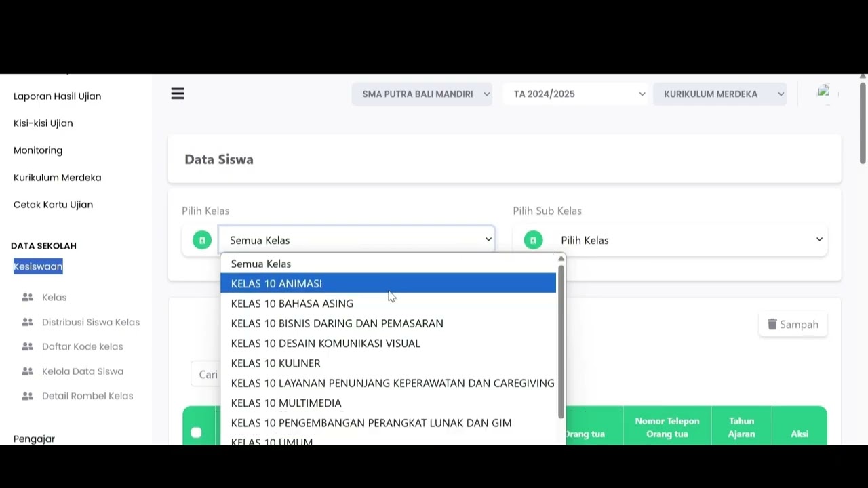Open Kelola Data Siswa page
The height and width of the screenshot is (488, 868).
point(83,371)
